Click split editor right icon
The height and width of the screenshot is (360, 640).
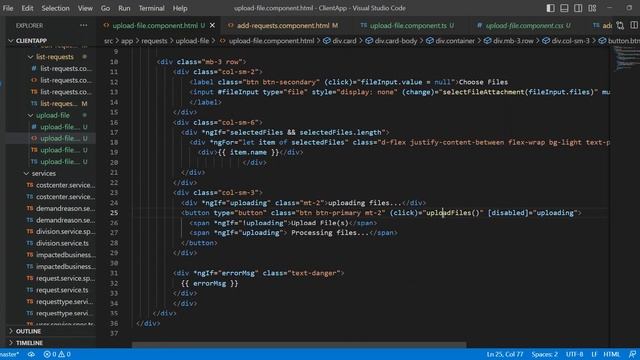[634, 25]
